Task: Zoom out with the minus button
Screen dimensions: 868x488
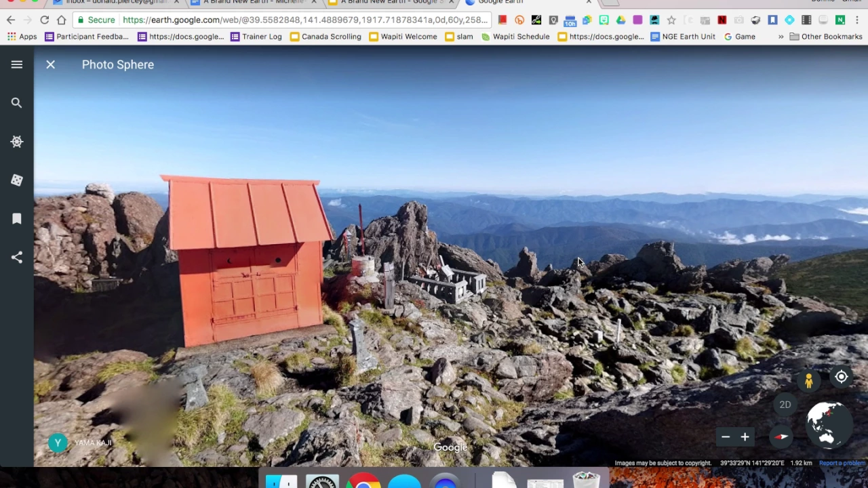Action: pyautogui.click(x=726, y=437)
